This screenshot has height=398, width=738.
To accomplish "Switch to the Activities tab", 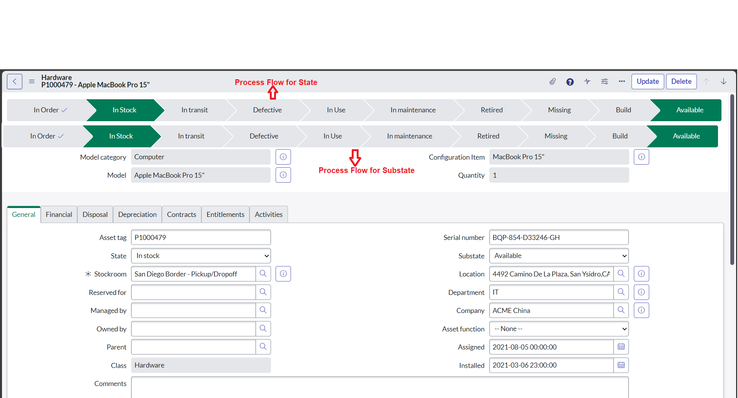I will [x=269, y=215].
